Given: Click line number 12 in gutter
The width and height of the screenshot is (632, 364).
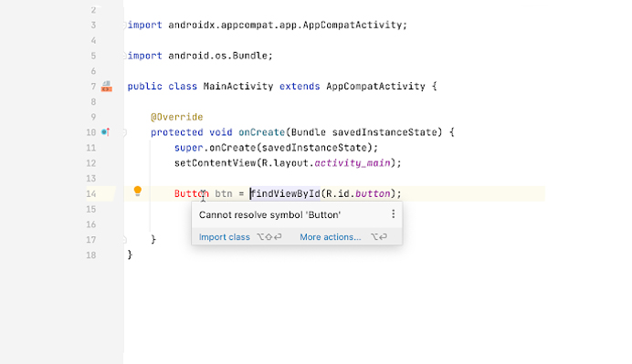Looking at the screenshot, I should click(91, 163).
